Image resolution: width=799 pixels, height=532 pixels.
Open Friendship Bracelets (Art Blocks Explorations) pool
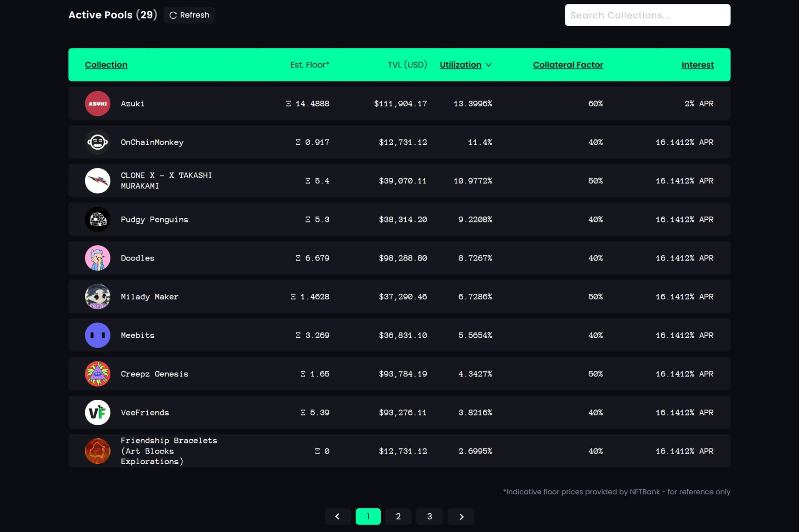pyautogui.click(x=169, y=451)
